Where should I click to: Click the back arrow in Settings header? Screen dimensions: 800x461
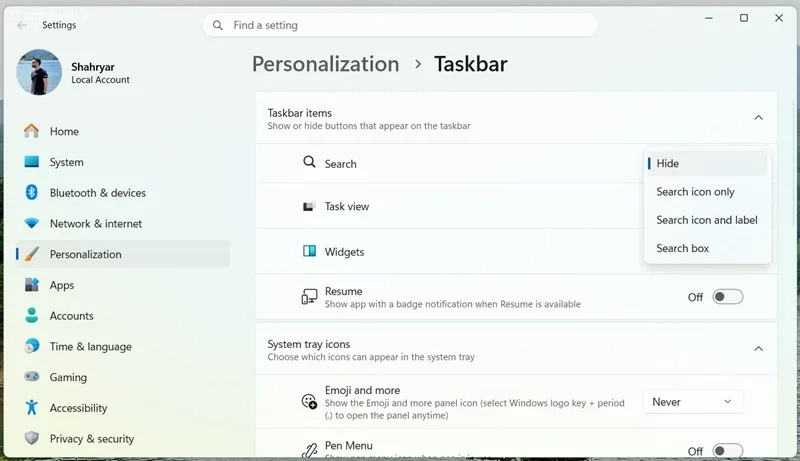[x=22, y=25]
